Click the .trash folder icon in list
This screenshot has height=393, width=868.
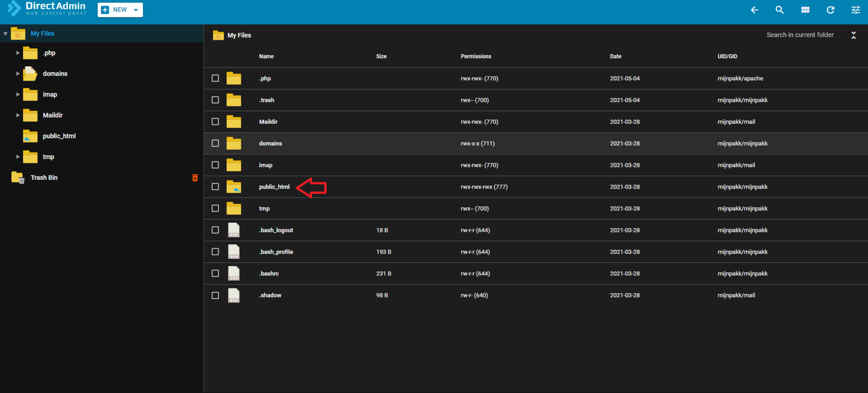(234, 100)
